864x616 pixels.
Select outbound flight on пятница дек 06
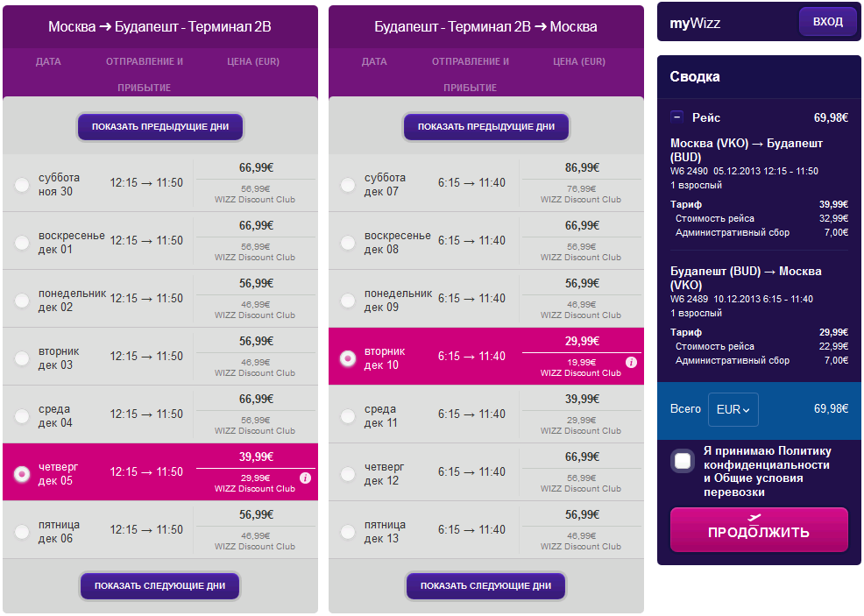(x=22, y=532)
